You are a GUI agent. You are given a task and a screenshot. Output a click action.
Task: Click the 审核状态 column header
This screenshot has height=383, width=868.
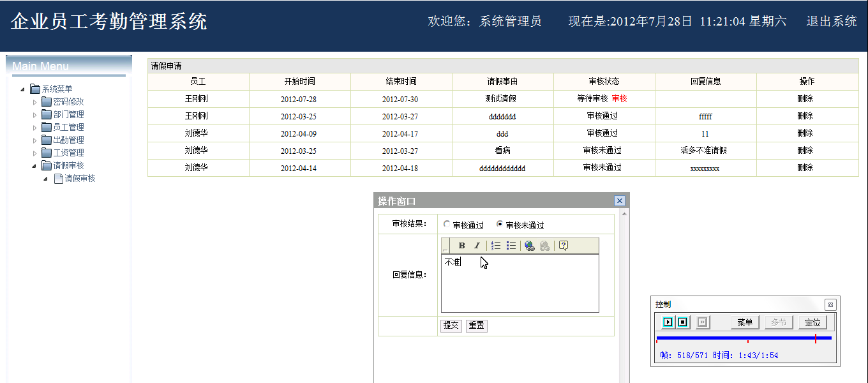(604, 82)
